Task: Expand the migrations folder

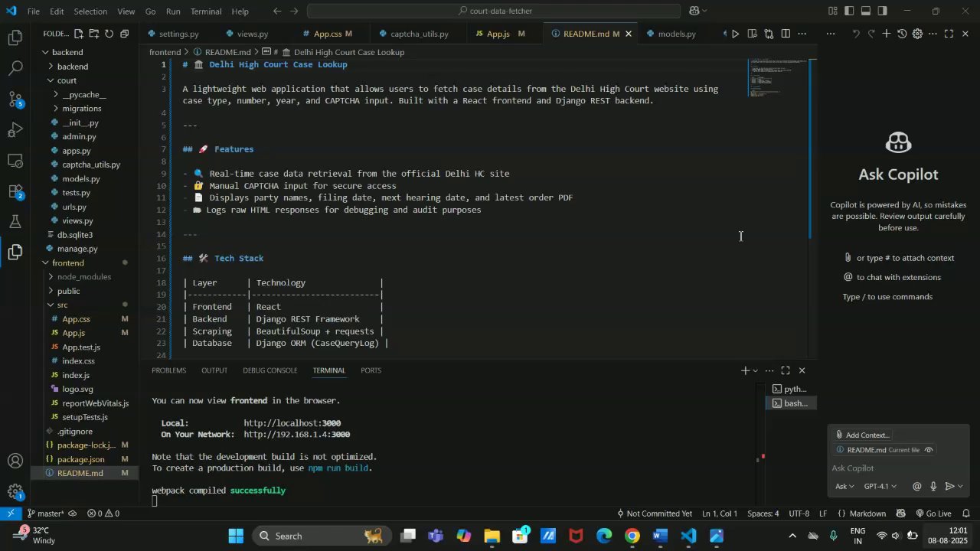Action: (x=82, y=109)
